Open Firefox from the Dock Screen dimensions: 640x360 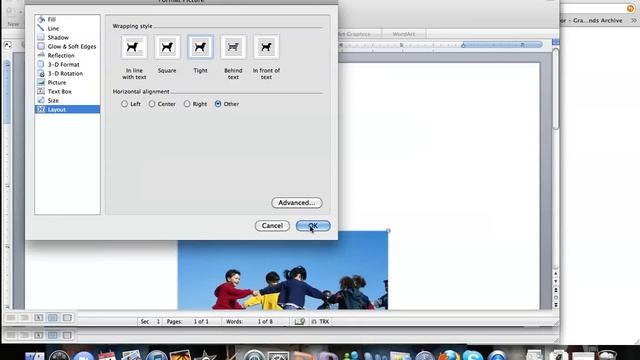point(449,355)
